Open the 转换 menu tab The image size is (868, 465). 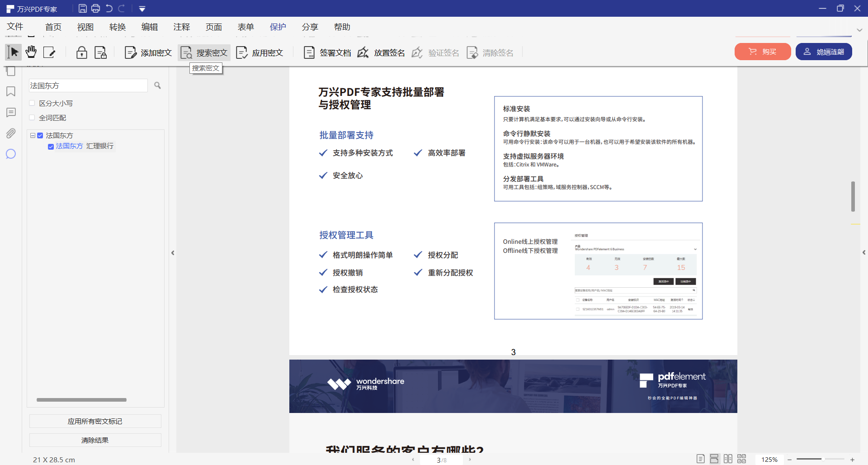point(118,27)
